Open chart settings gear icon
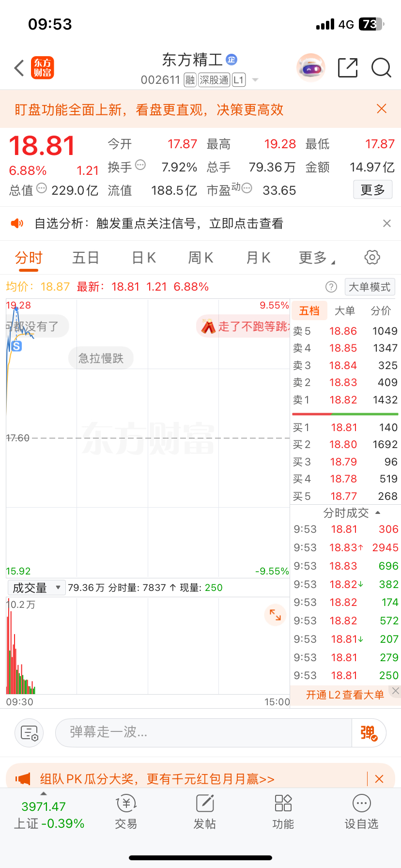This screenshot has width=401, height=868. coord(372,257)
